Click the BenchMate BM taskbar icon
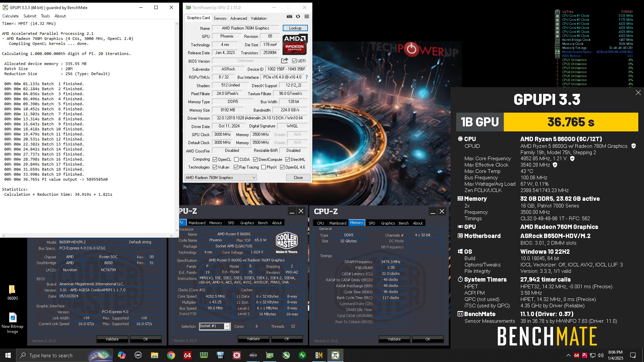The image size is (644, 362). pyautogui.click(x=319, y=355)
